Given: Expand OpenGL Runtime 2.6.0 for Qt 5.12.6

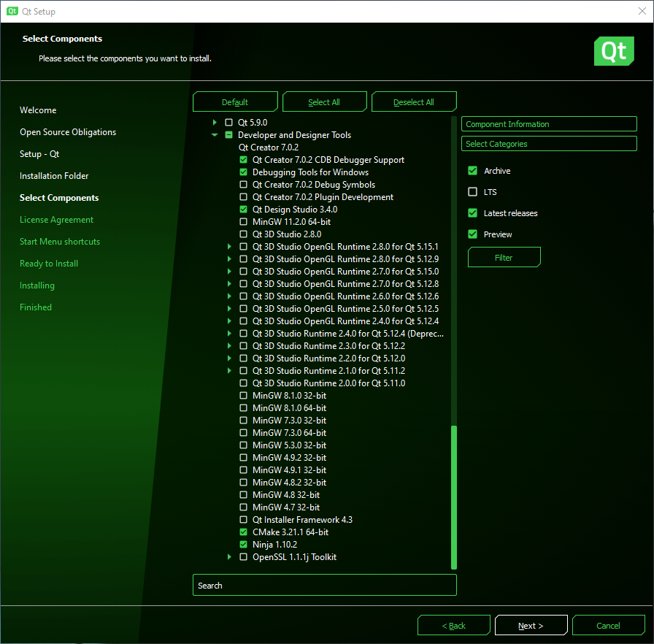Looking at the screenshot, I should [229, 296].
